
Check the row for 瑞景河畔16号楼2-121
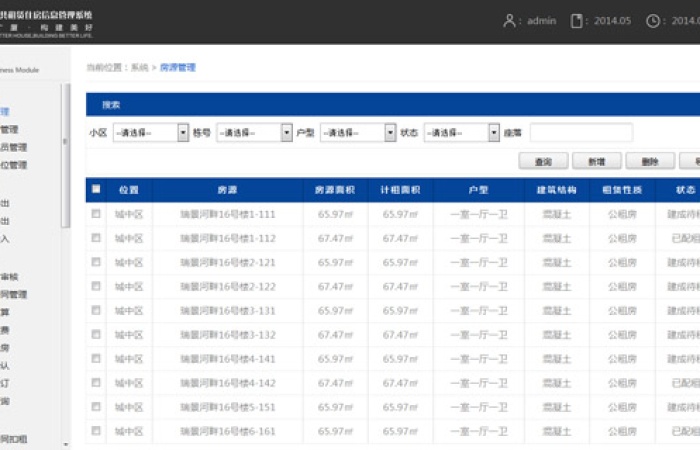tap(96, 262)
